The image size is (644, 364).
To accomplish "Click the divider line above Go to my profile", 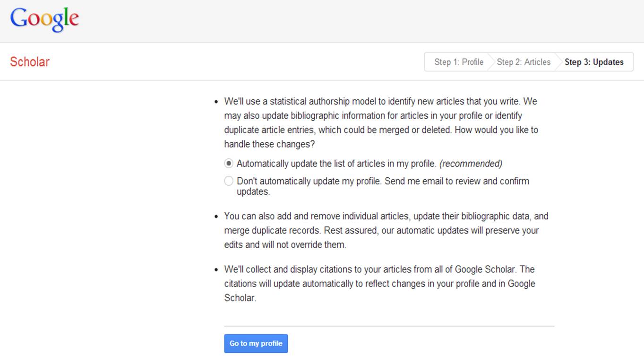I will (x=389, y=326).
